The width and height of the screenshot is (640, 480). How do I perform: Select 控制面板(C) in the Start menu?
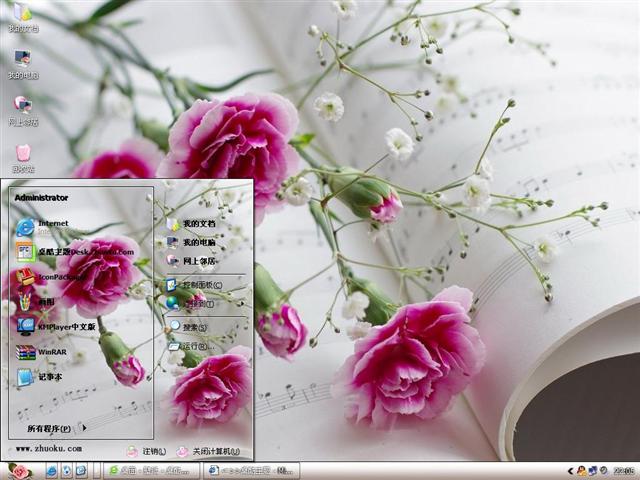pos(195,285)
